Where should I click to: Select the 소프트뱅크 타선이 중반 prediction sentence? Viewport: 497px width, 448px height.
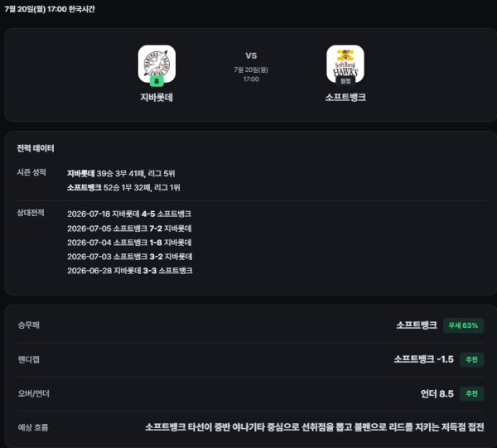[315, 427]
